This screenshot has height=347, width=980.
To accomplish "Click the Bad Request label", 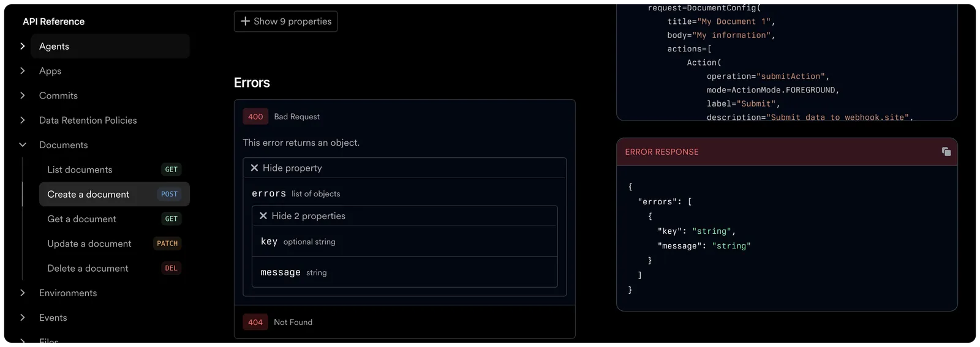I will (x=297, y=116).
